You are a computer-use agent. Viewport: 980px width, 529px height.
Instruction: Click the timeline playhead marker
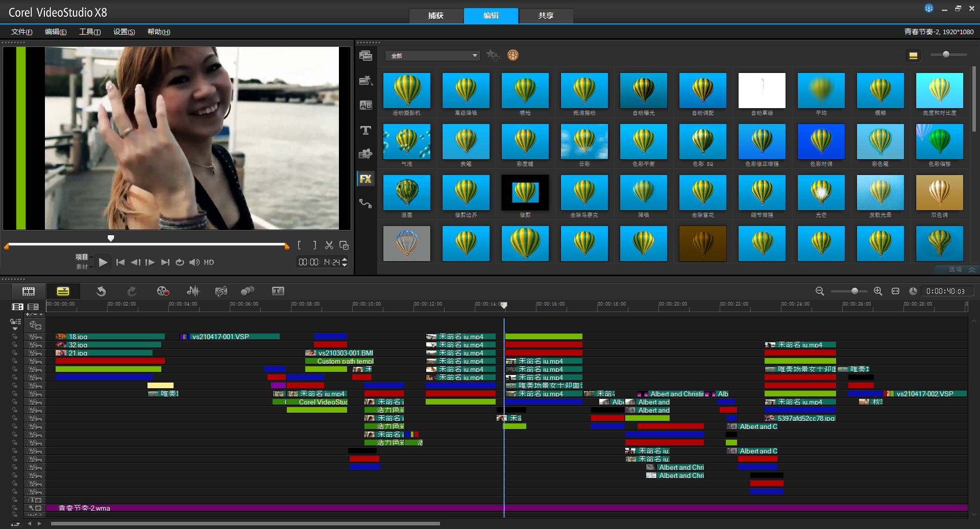(504, 305)
